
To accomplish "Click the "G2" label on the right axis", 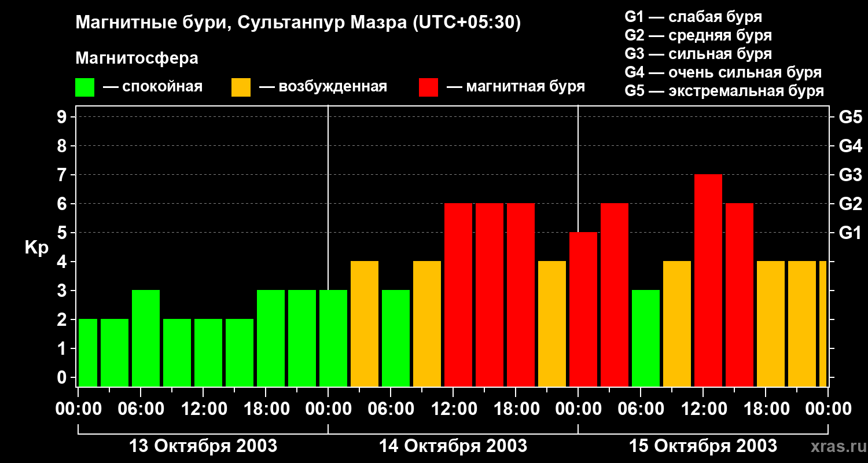I will click(x=850, y=204).
